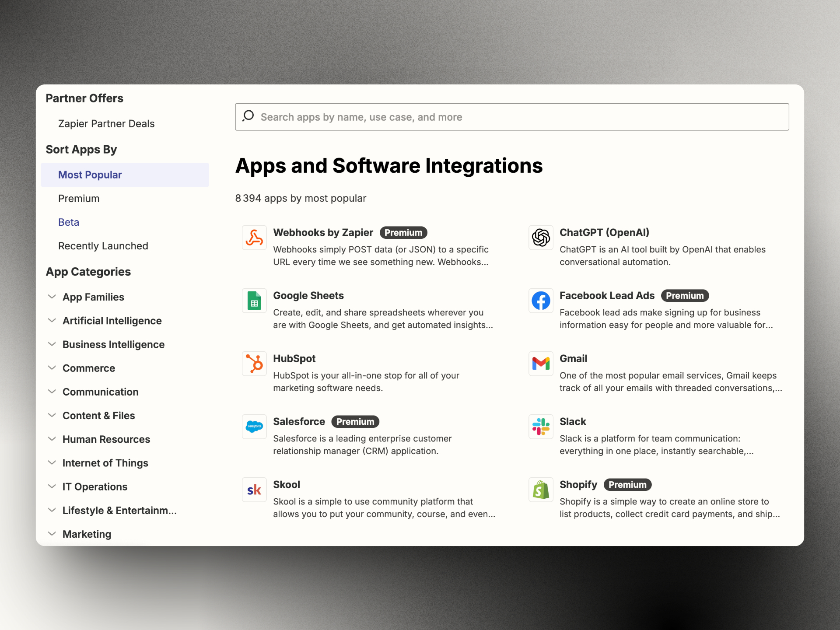Screen dimensions: 840x630
Task: Open the Facebook Lead Ads title link
Action: coord(607,295)
